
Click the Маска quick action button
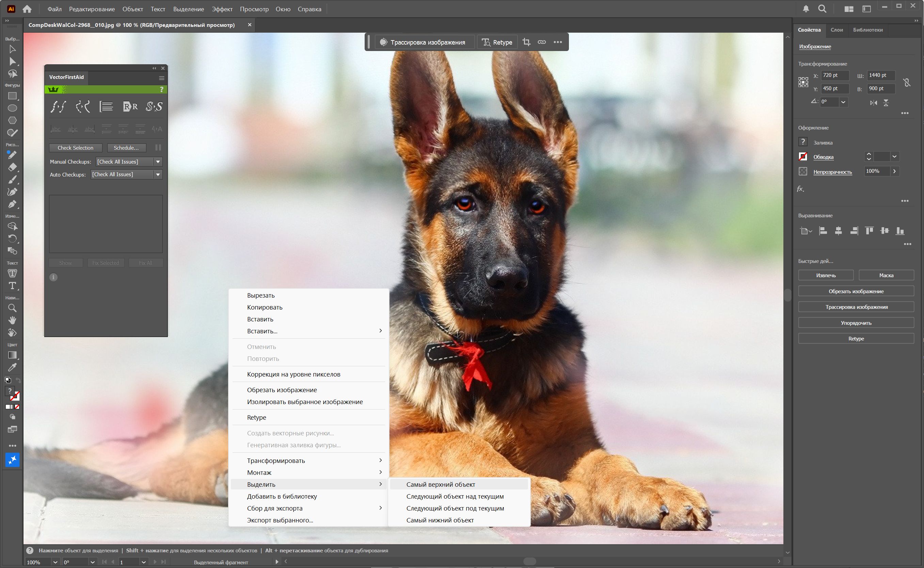[886, 275]
